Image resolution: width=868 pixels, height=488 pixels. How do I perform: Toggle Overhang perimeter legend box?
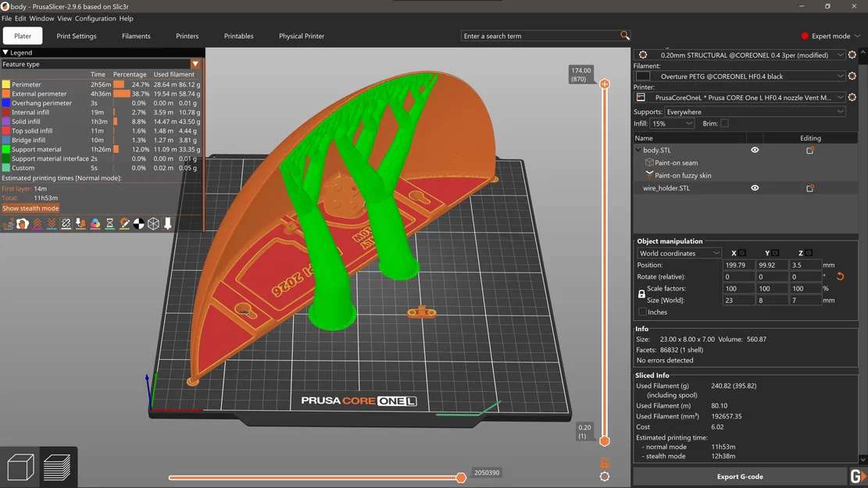[x=6, y=103]
